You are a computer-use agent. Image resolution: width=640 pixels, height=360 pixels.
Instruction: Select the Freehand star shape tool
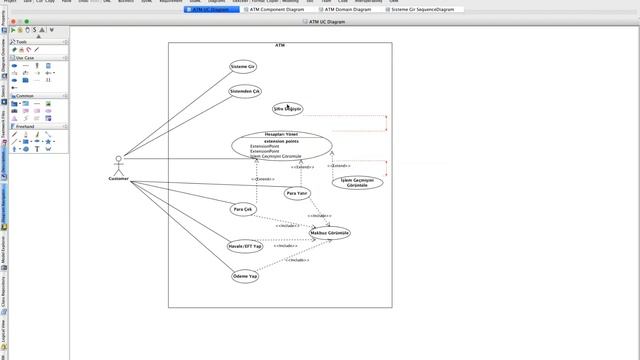tap(48, 142)
